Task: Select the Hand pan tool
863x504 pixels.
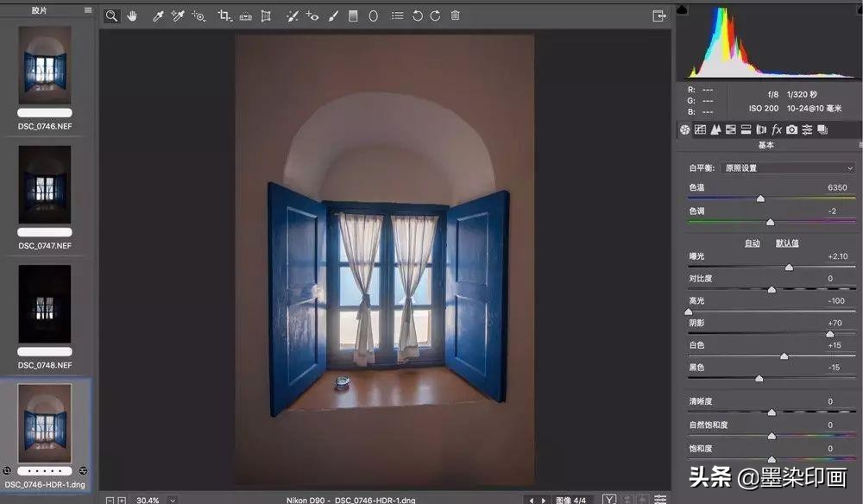Action: [132, 16]
